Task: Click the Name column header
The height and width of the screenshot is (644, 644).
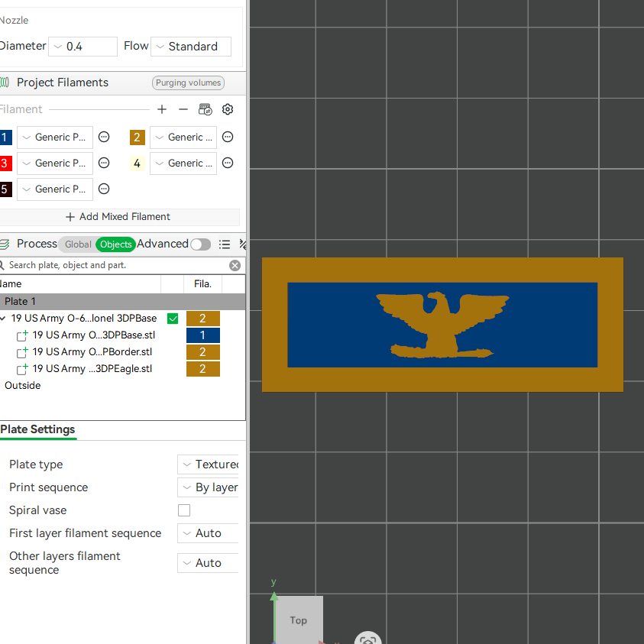Action: tap(80, 284)
